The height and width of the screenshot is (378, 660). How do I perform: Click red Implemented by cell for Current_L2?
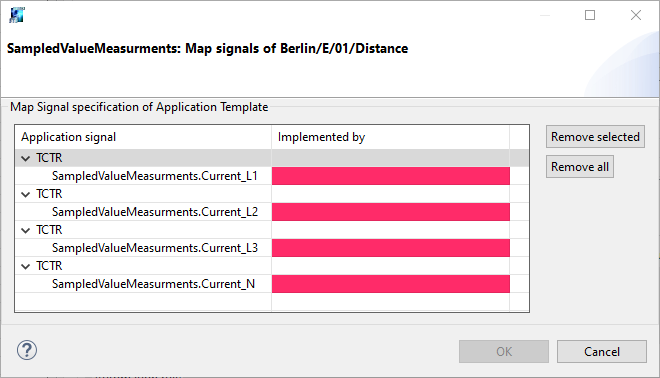pos(391,212)
